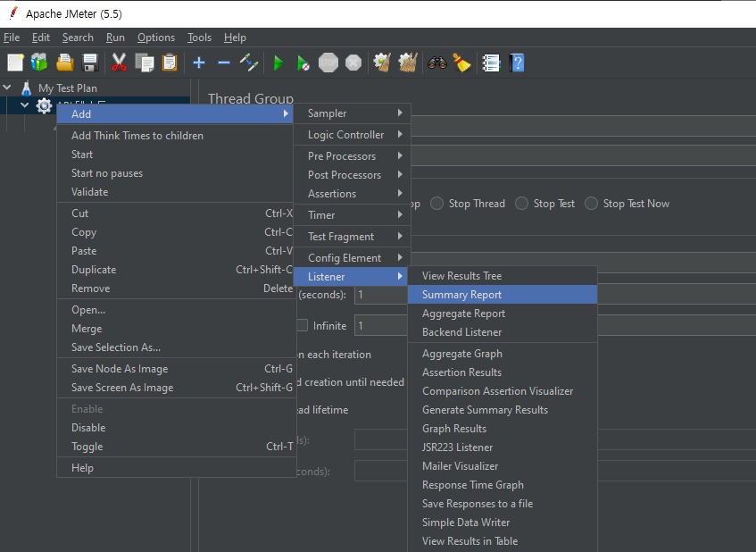Viewport: 756px width, 552px height.
Task: Click Disable in context menu
Action: point(175,428)
